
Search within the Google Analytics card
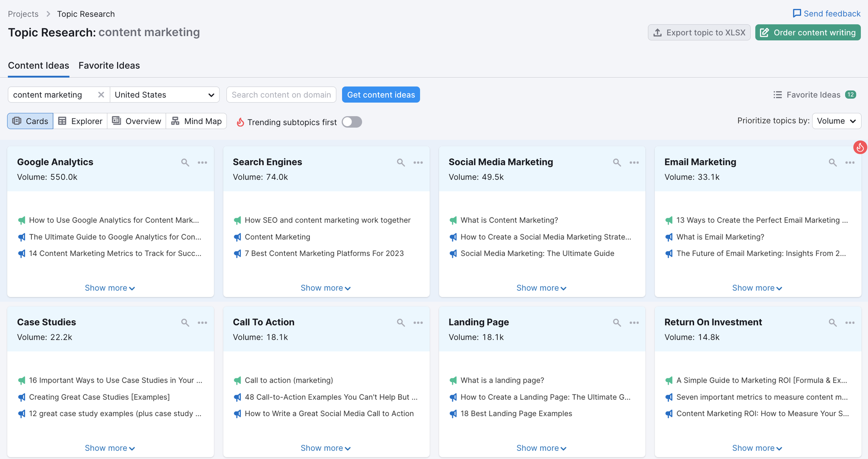coord(185,162)
